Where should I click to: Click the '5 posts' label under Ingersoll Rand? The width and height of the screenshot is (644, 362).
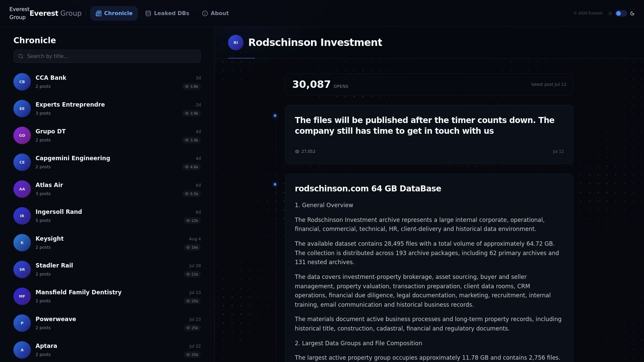click(x=43, y=221)
